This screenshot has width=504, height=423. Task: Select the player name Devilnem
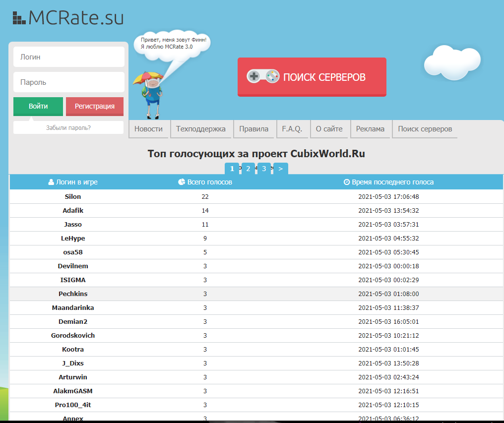pyautogui.click(x=73, y=266)
